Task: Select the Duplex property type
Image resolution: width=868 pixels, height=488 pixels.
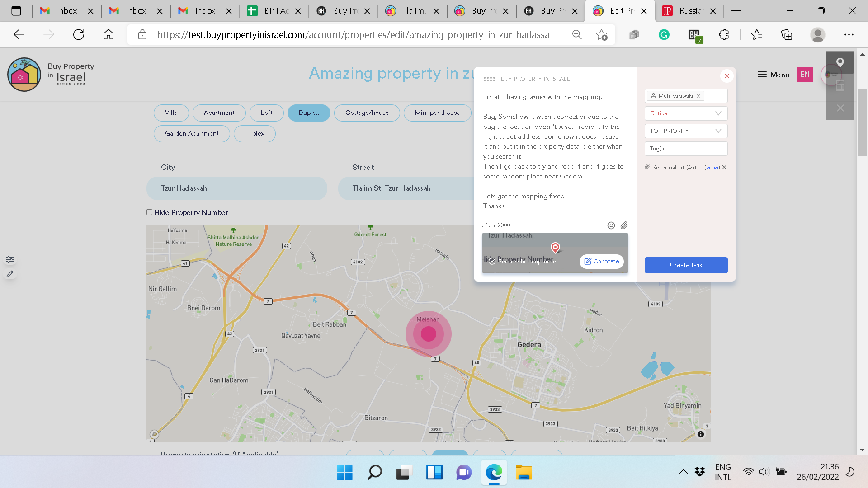Action: pos(309,113)
